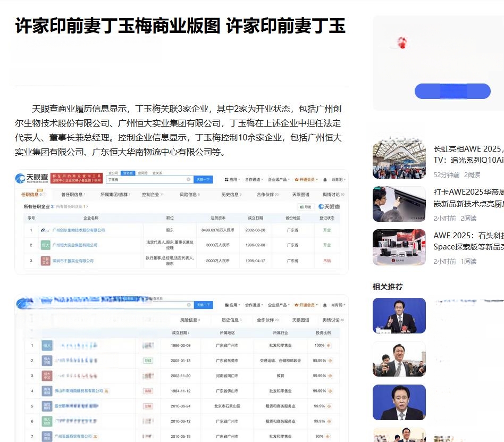Click the equity icon next to 90% investment ratio
Screen dimensions: 504x442
point(327,437)
